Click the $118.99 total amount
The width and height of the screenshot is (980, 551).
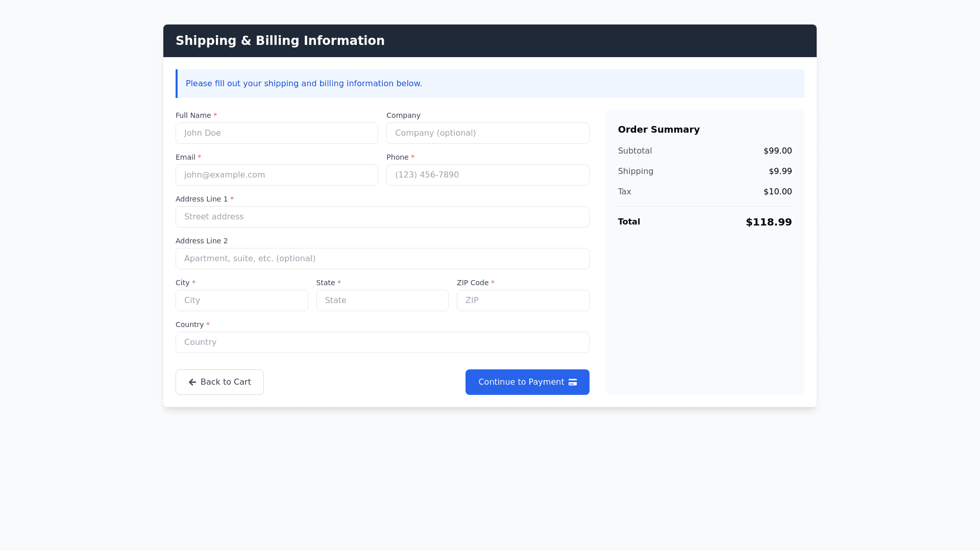[x=768, y=222]
